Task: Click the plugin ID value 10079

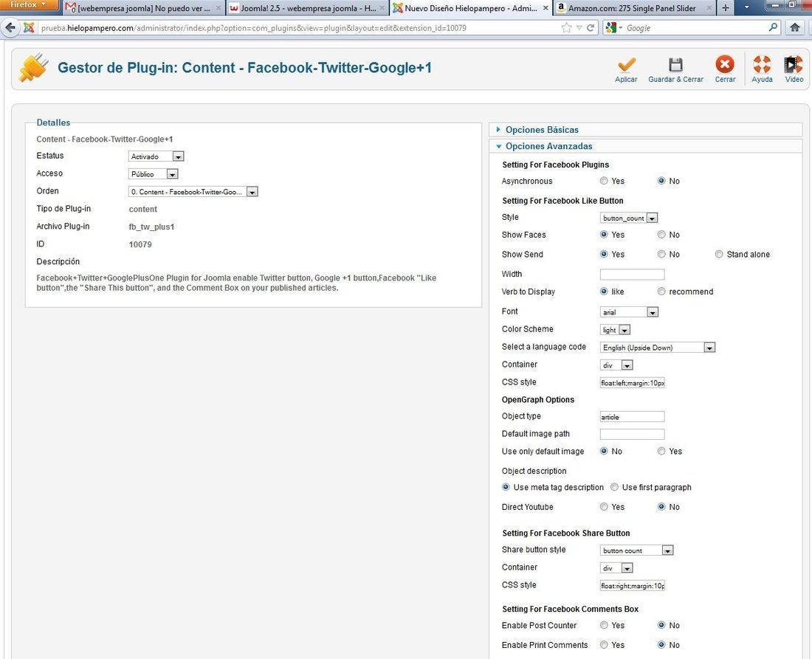Action: (x=140, y=244)
